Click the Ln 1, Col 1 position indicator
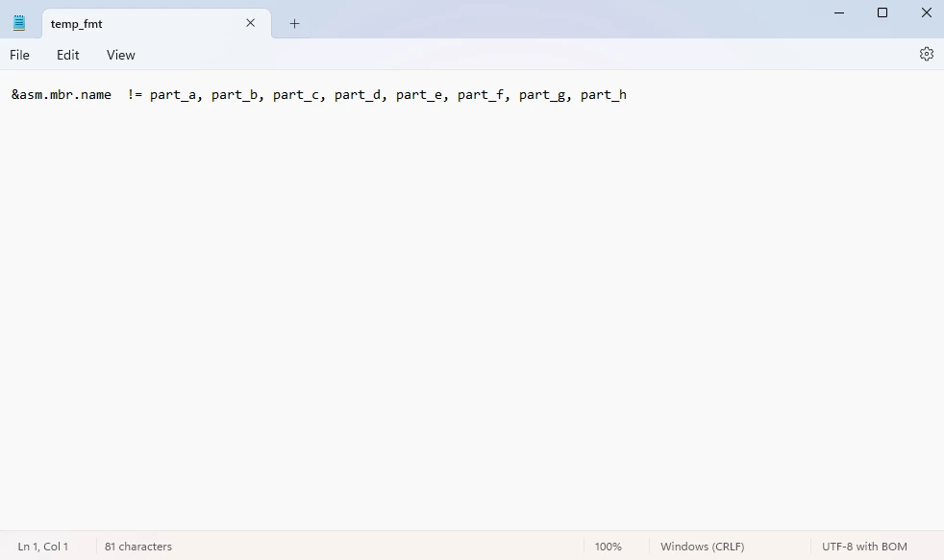 pyautogui.click(x=43, y=546)
